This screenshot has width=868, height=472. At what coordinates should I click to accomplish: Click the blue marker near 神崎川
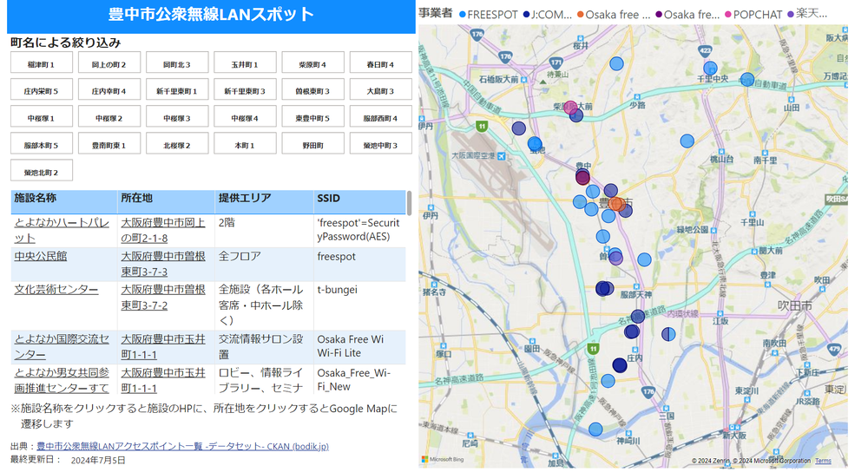[595, 429]
